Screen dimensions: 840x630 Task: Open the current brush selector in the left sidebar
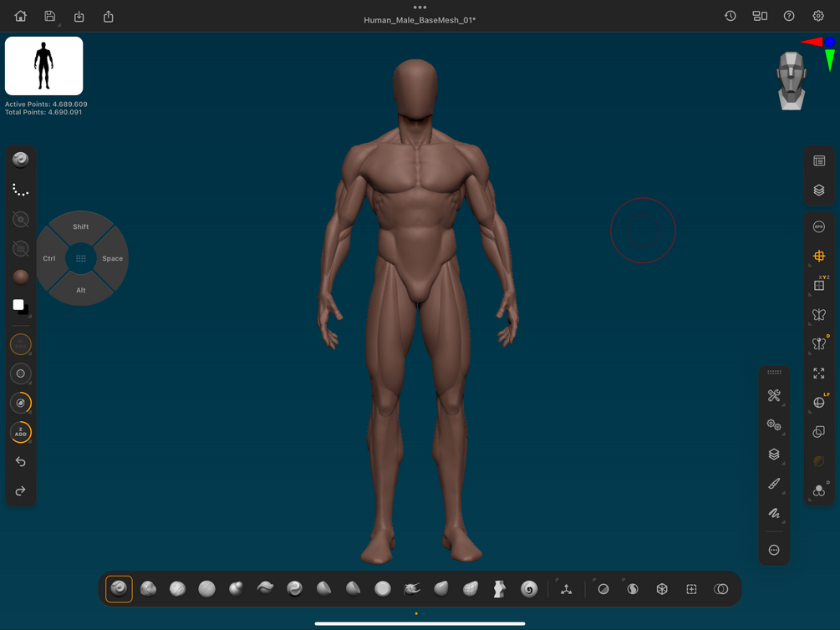point(20,160)
